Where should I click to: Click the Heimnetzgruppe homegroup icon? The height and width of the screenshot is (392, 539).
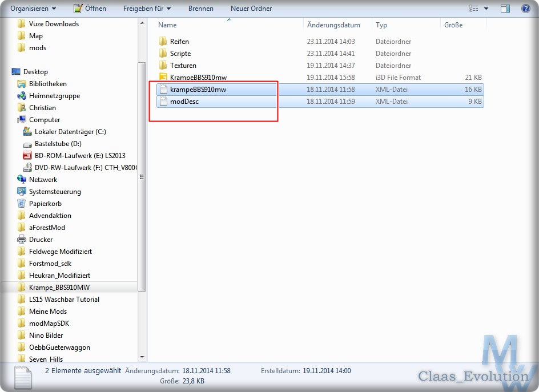[22, 96]
